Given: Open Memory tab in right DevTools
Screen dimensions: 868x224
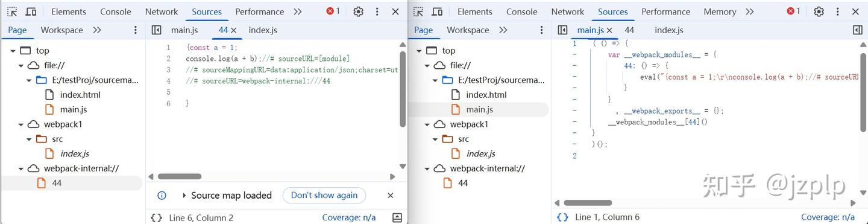Looking at the screenshot, I should click(x=720, y=11).
